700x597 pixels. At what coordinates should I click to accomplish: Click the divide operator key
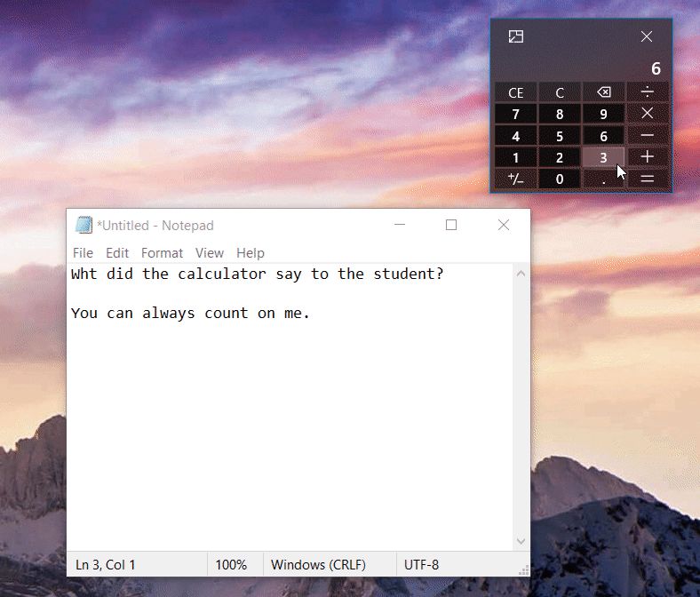coord(648,92)
